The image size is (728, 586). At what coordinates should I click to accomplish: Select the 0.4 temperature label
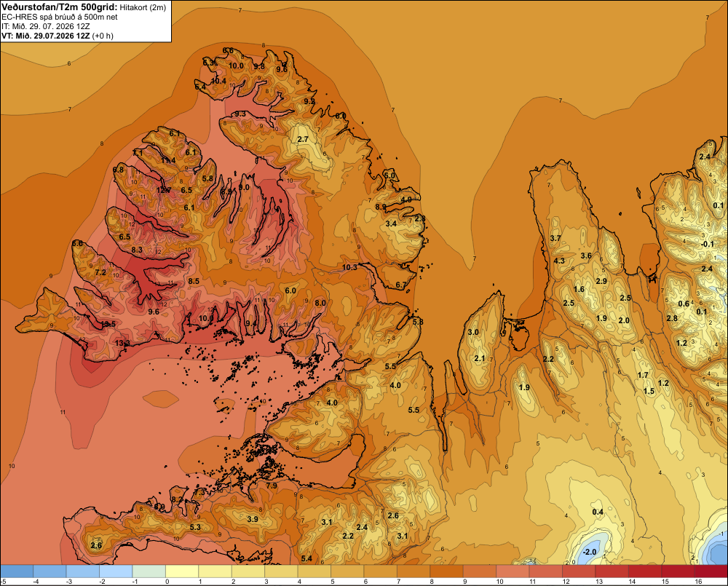[x=598, y=512]
